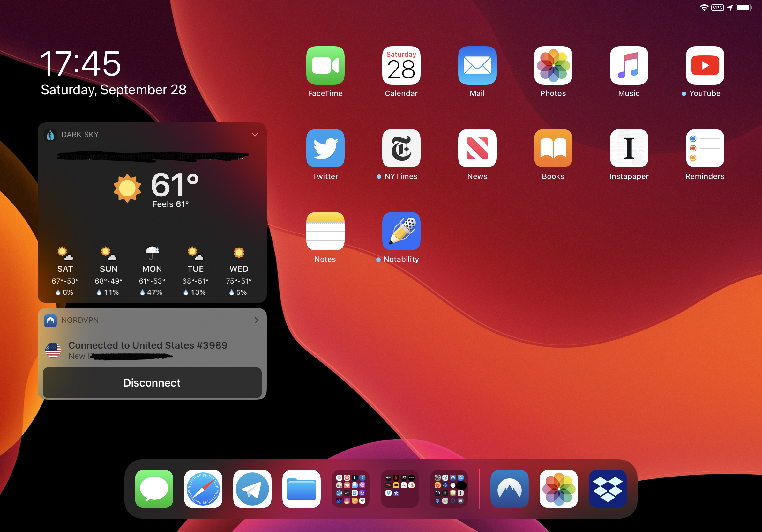Launch NordVPN from recent apps in dock

coord(510,489)
